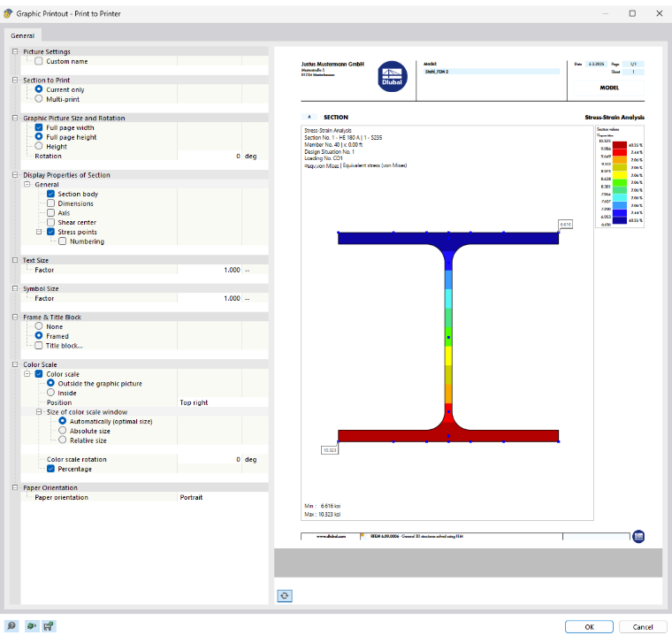Collapse Size of color scale window node
This screenshot has height=643, width=672.
pos(39,411)
